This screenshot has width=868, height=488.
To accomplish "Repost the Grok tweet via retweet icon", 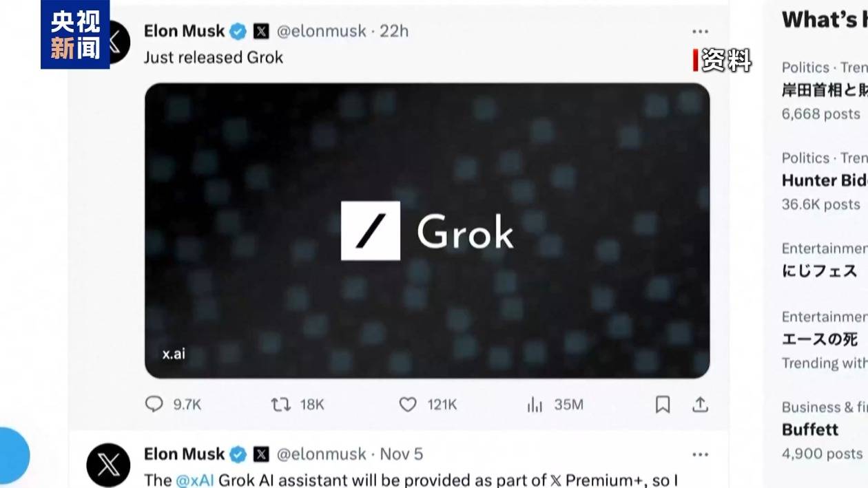I will coord(280,404).
